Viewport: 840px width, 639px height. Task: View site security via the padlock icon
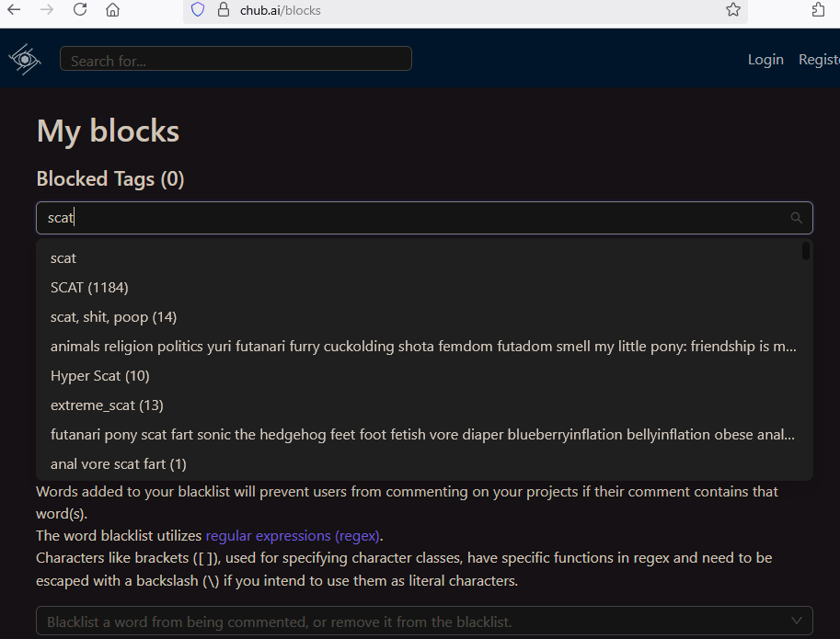pyautogui.click(x=224, y=9)
